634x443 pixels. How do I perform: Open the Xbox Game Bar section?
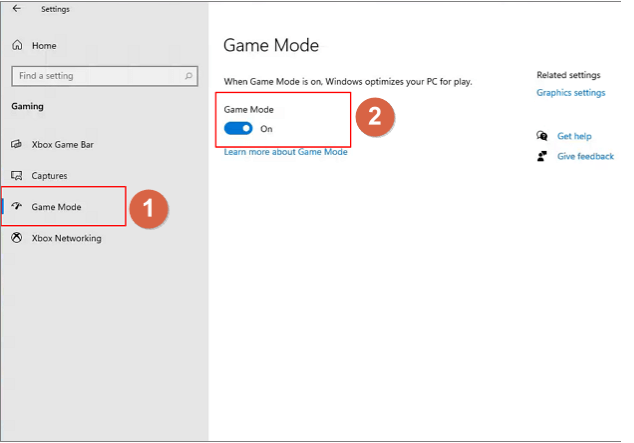pyautogui.click(x=63, y=145)
